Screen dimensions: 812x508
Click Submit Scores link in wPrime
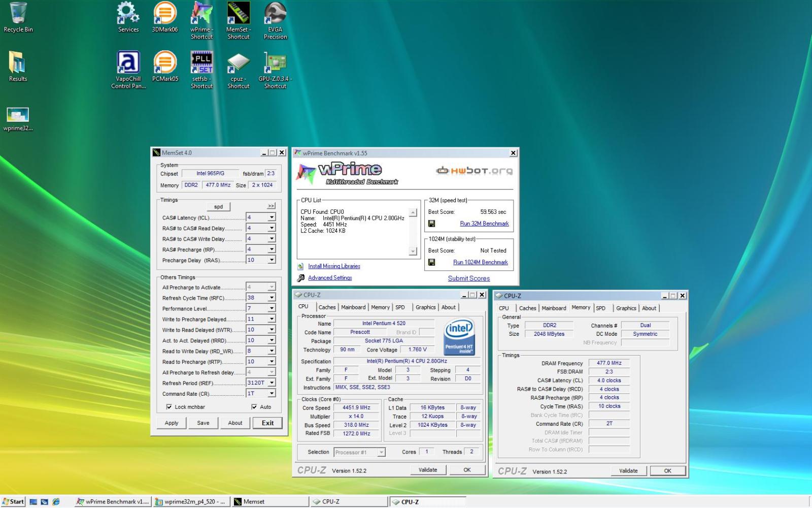pyautogui.click(x=468, y=278)
